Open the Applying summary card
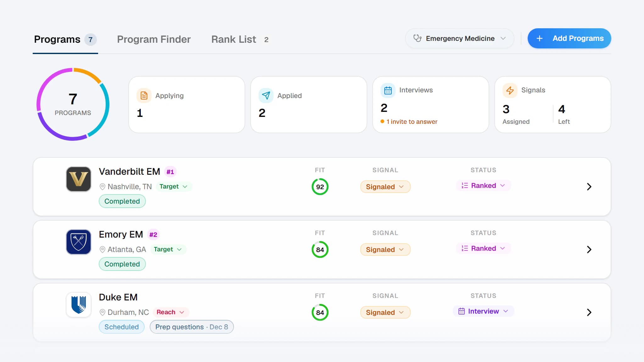 [187, 105]
